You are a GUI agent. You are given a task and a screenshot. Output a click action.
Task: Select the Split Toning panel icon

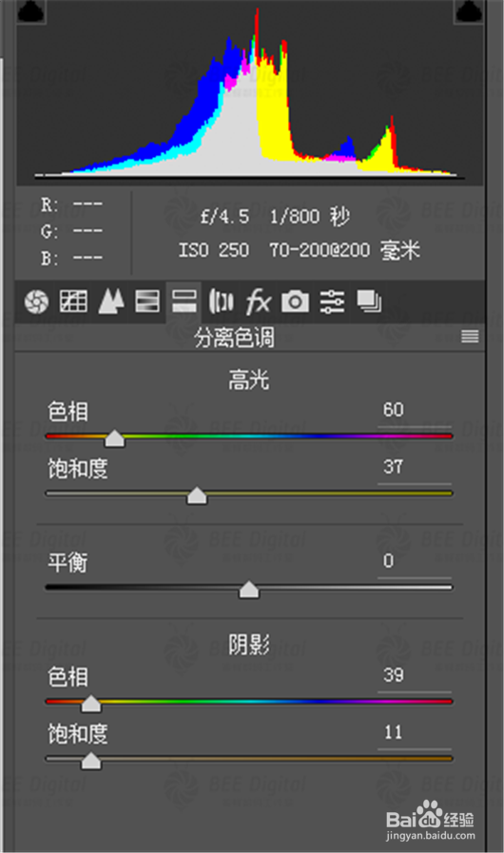pyautogui.click(x=184, y=300)
